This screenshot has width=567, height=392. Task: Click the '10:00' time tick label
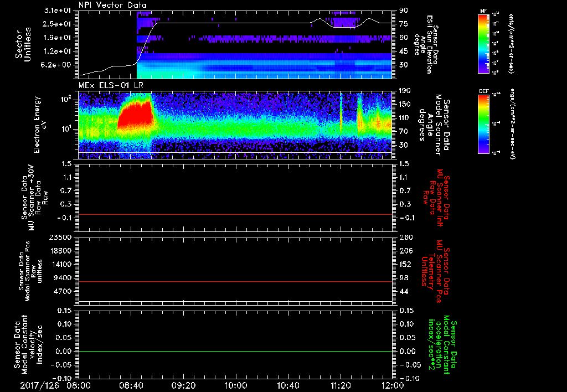coord(235,385)
